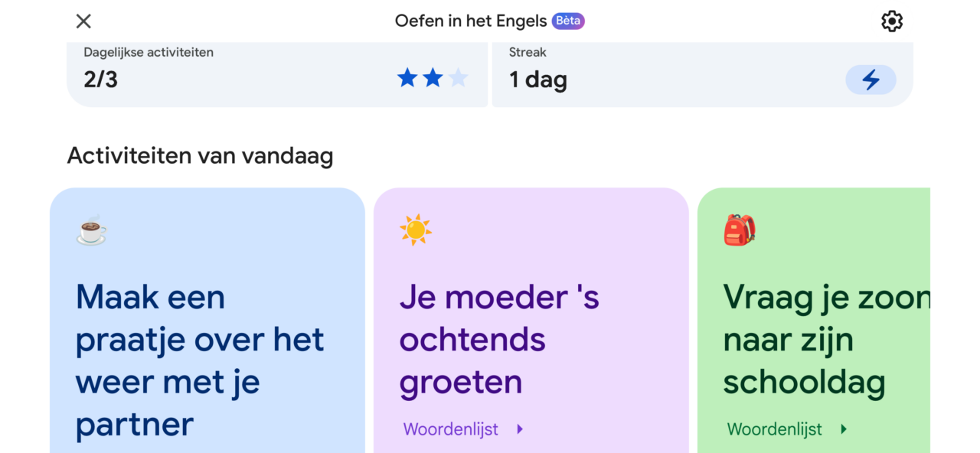980x453 pixels.
Task: Click the 'Activiteiten van vandaag' heading
Action: (201, 156)
